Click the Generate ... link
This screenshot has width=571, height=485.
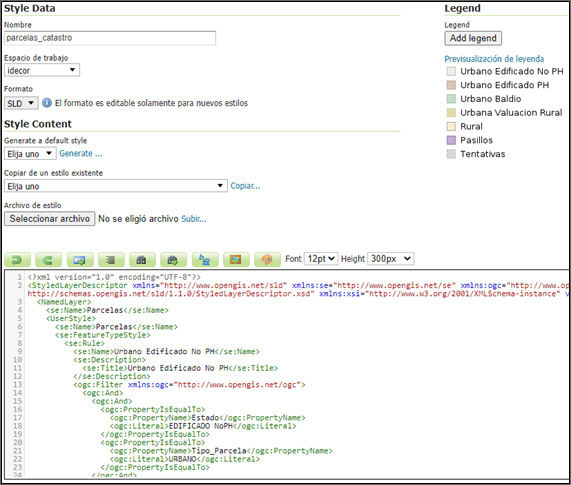tap(81, 154)
